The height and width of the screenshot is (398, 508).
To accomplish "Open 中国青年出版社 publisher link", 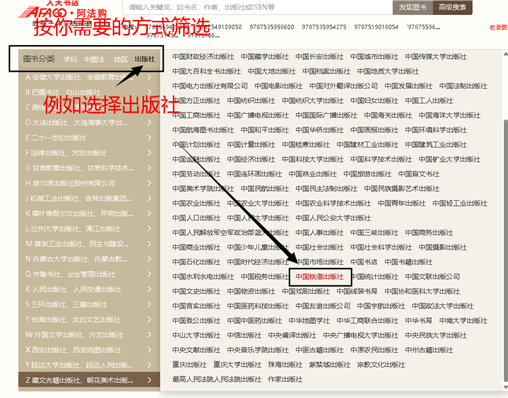I will coord(402,203).
